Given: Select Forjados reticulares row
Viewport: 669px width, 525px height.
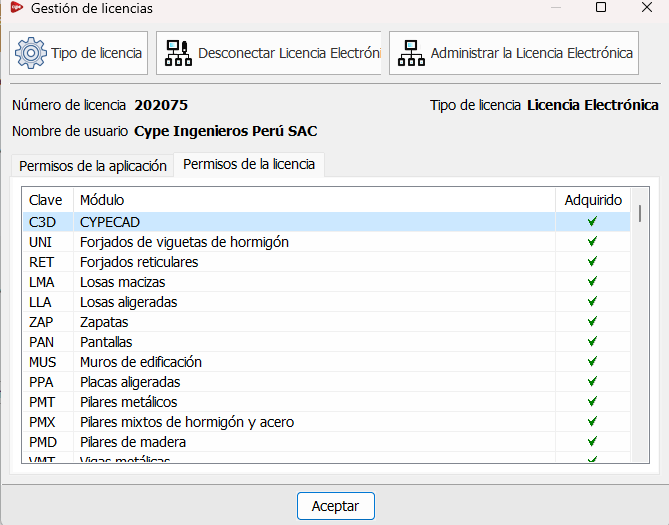Looking at the screenshot, I should 326,262.
